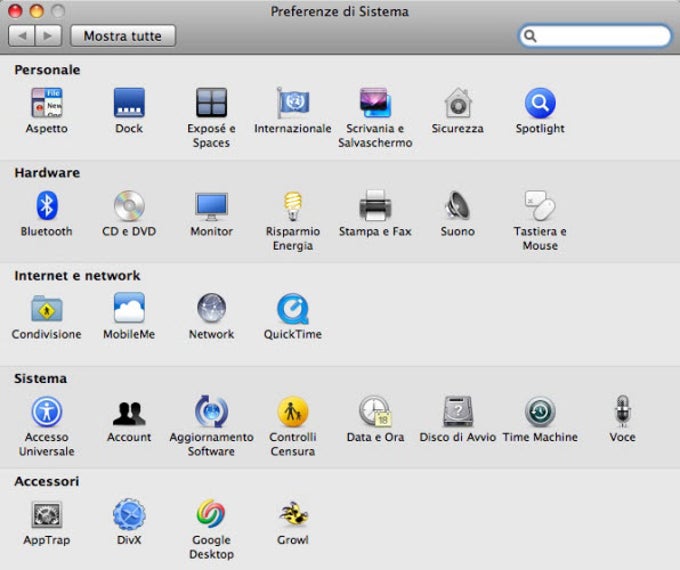Image resolution: width=680 pixels, height=570 pixels.
Task: Open Sicurezza security settings
Action: tap(458, 103)
